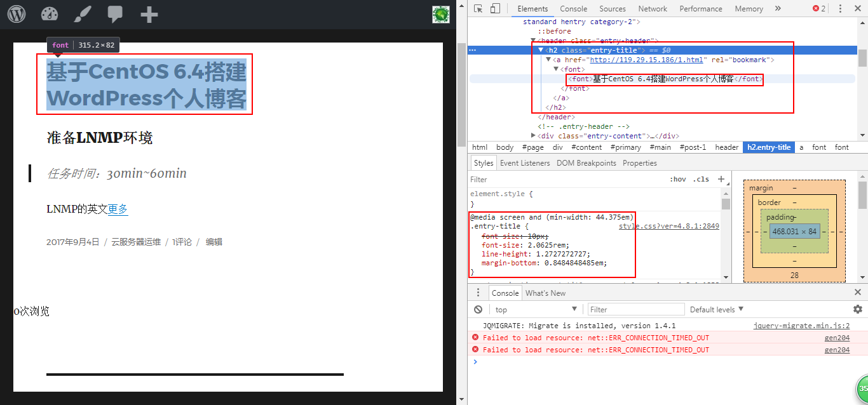Click the red error count badge
Viewport: 868px width, 405px height.
coord(819,8)
